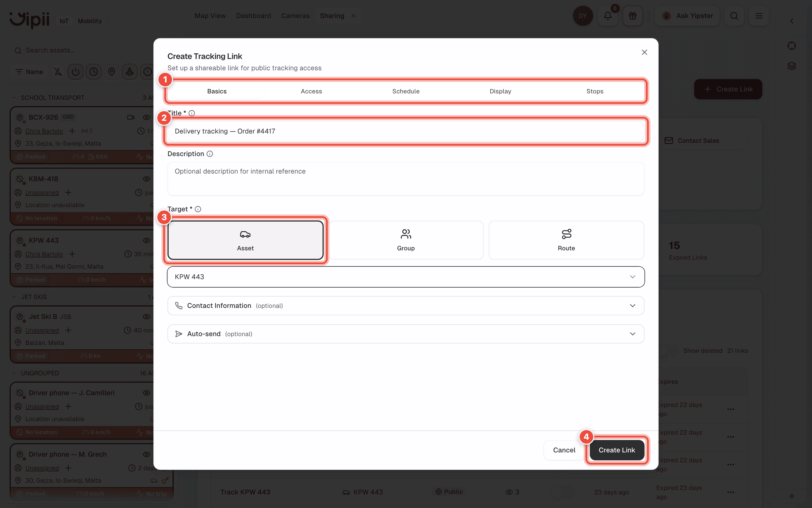This screenshot has width=812, height=508.
Task: Collapse the JET SKIS group
Action: pyautogui.click(x=14, y=297)
